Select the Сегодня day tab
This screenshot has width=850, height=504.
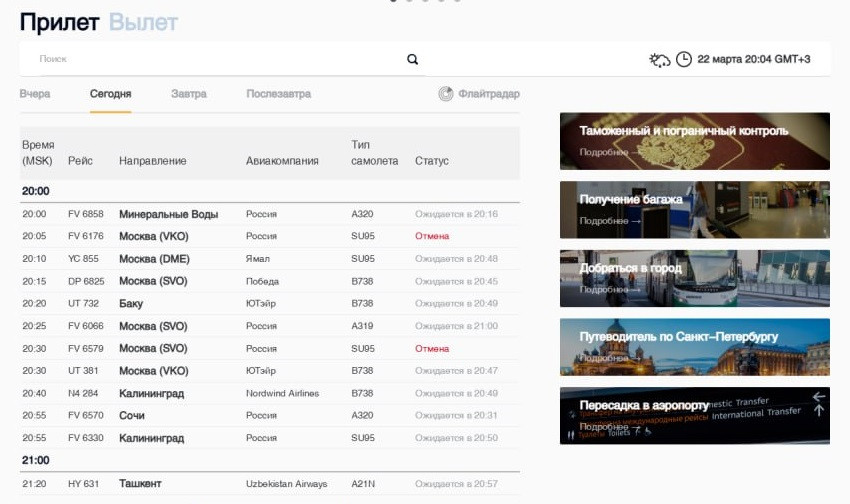110,94
